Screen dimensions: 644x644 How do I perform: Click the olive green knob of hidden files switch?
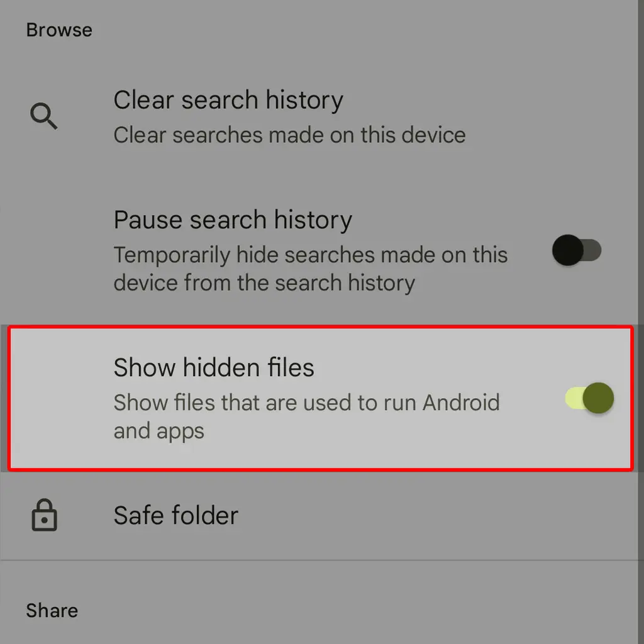pyautogui.click(x=599, y=398)
